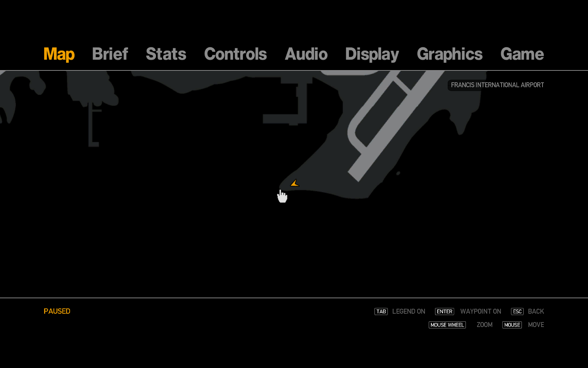Open the Stats tab
The height and width of the screenshot is (368, 588).
[x=166, y=54]
